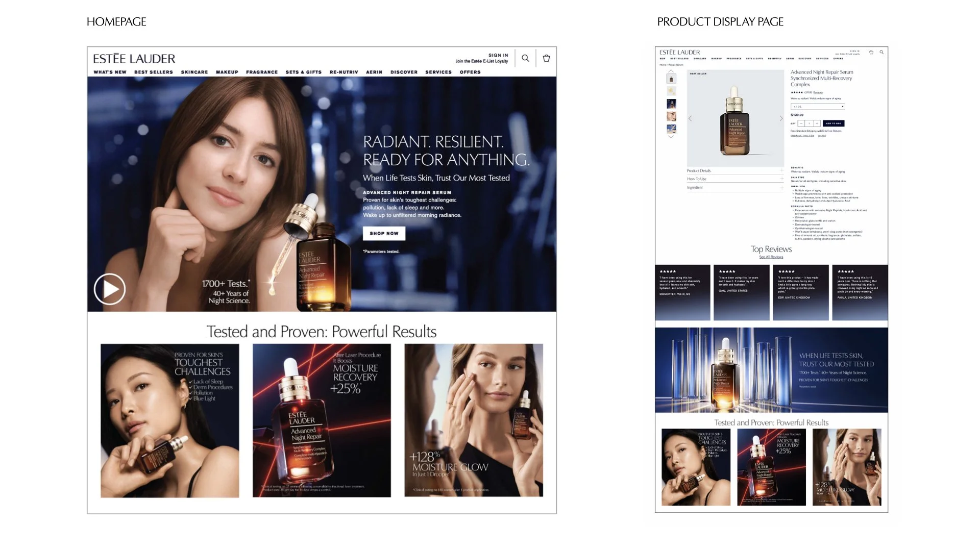Open the shopping bag on the homepage

pyautogui.click(x=546, y=58)
